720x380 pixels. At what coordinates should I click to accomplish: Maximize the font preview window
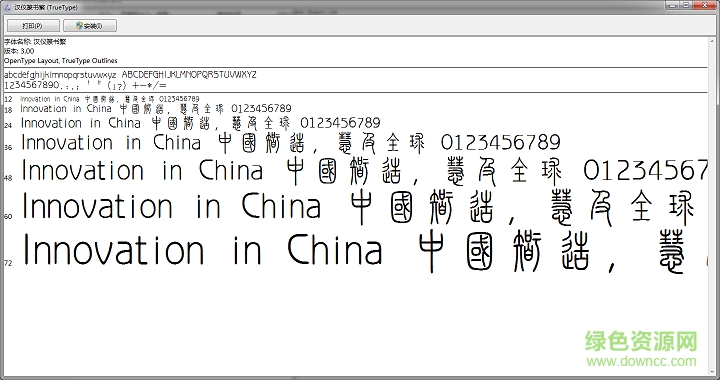click(x=686, y=5)
